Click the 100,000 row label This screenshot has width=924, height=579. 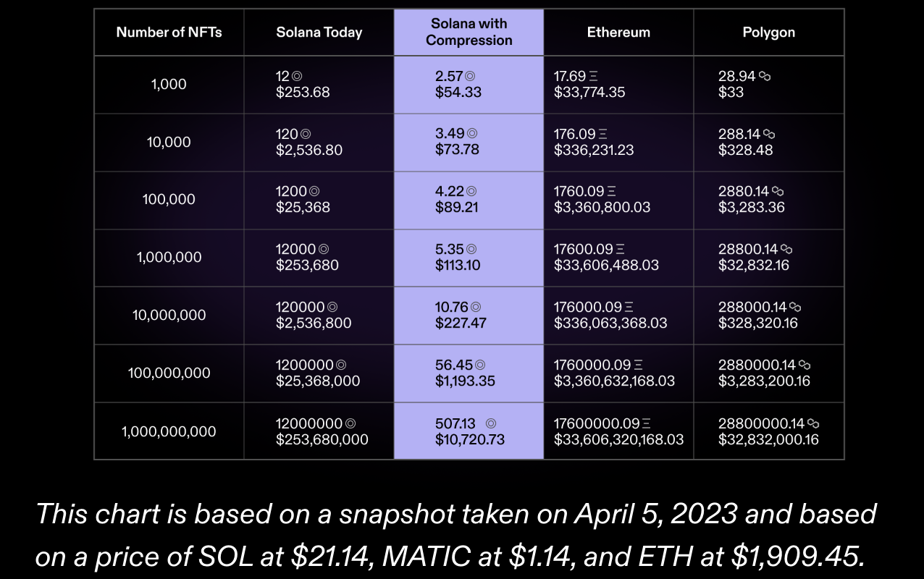169,200
